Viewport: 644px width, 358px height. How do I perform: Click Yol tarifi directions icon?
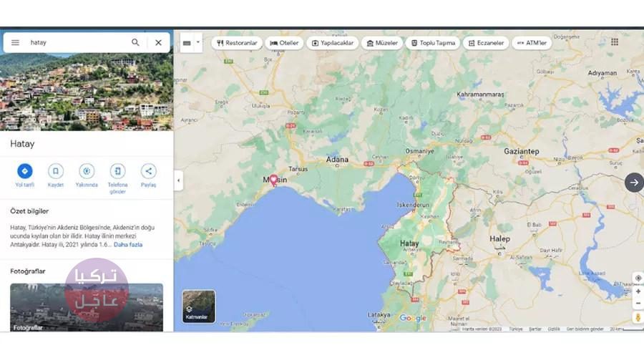click(x=24, y=171)
